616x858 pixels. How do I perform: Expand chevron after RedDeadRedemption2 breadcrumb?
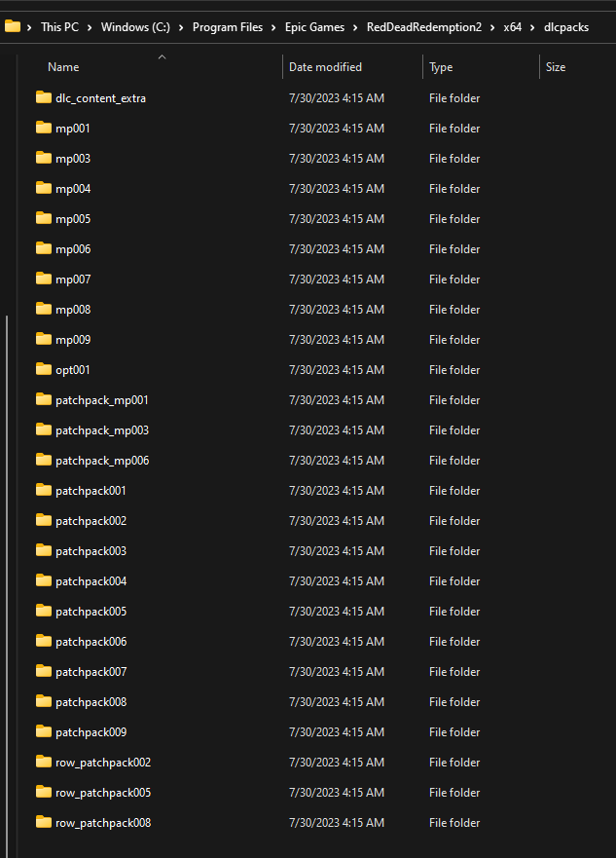point(492,27)
